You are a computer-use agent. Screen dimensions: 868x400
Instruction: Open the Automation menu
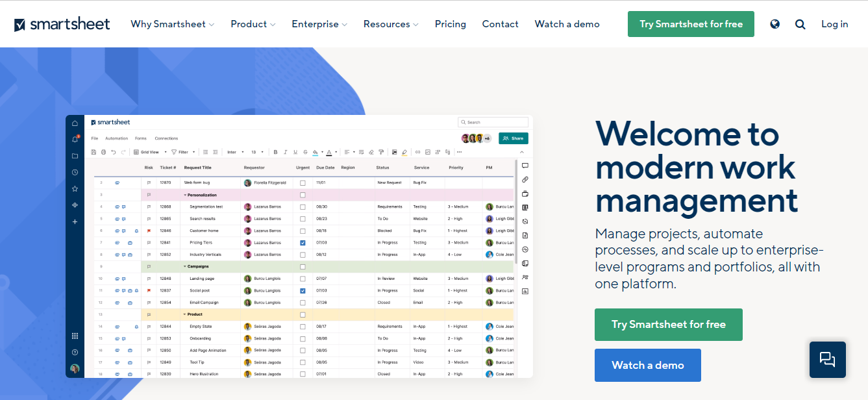pyautogui.click(x=117, y=138)
